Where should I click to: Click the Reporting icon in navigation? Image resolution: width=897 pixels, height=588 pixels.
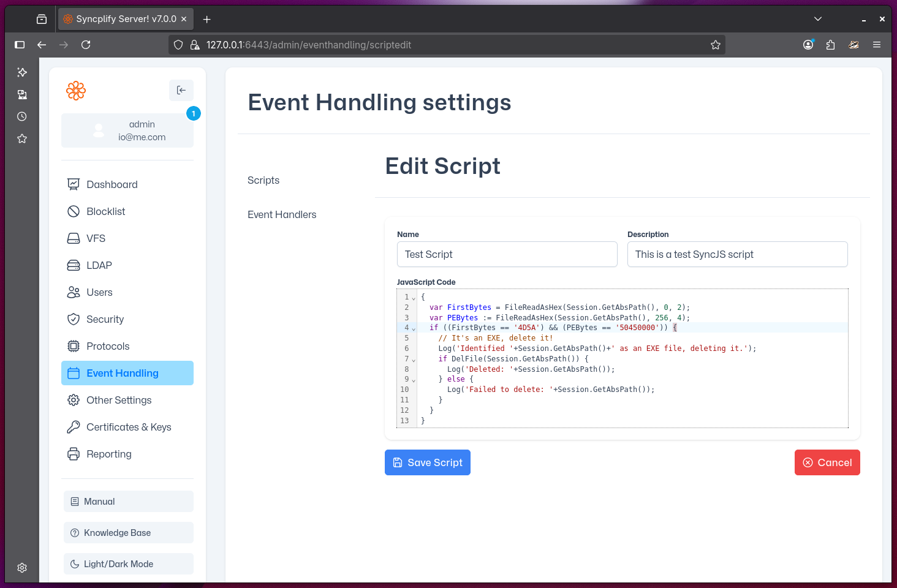point(74,454)
